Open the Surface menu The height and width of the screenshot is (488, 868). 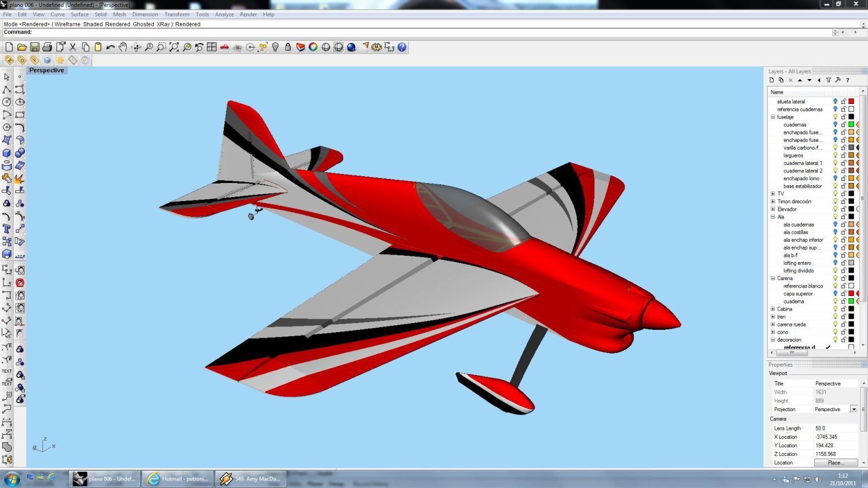79,15
